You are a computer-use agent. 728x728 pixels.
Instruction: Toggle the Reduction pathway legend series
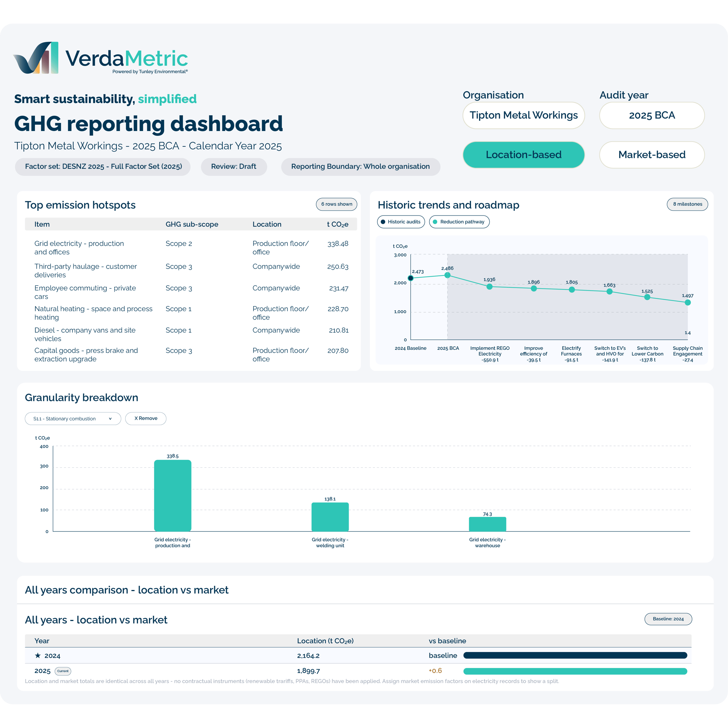click(x=459, y=222)
